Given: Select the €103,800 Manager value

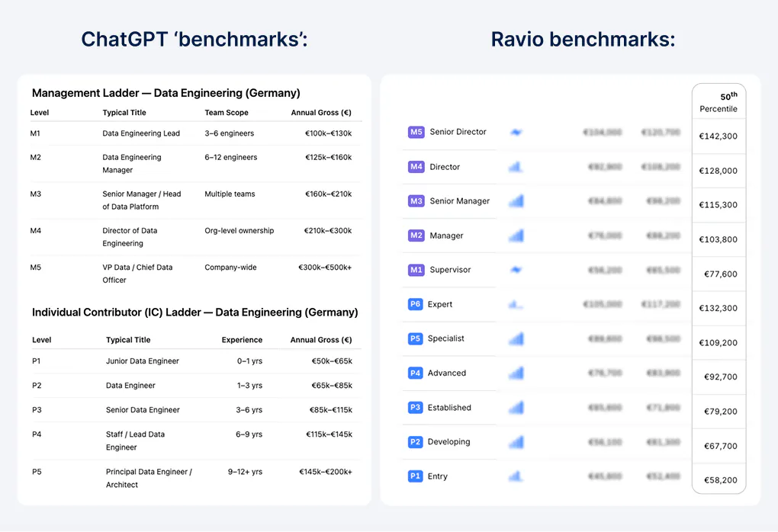Looking at the screenshot, I should pyautogui.click(x=718, y=239).
